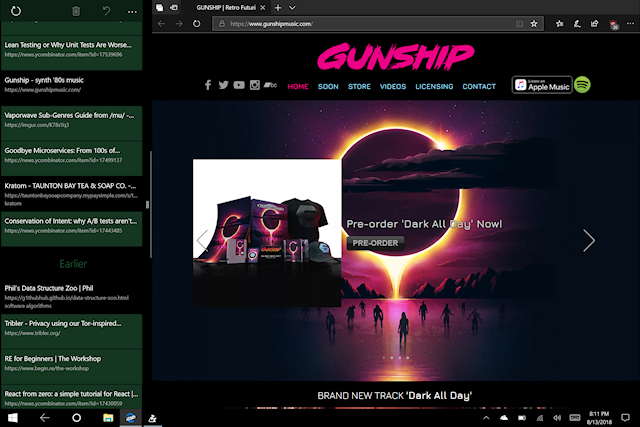This screenshot has height=427, width=640.
Task: Share this page icon
Action: click(x=595, y=24)
